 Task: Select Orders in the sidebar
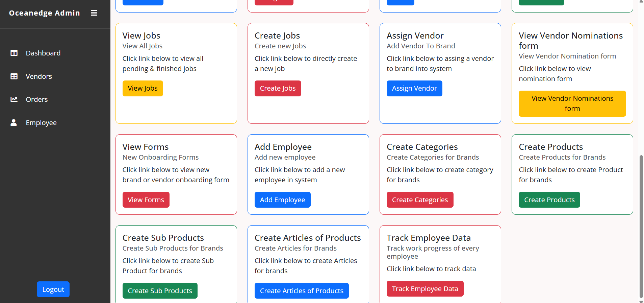pyautogui.click(x=37, y=99)
